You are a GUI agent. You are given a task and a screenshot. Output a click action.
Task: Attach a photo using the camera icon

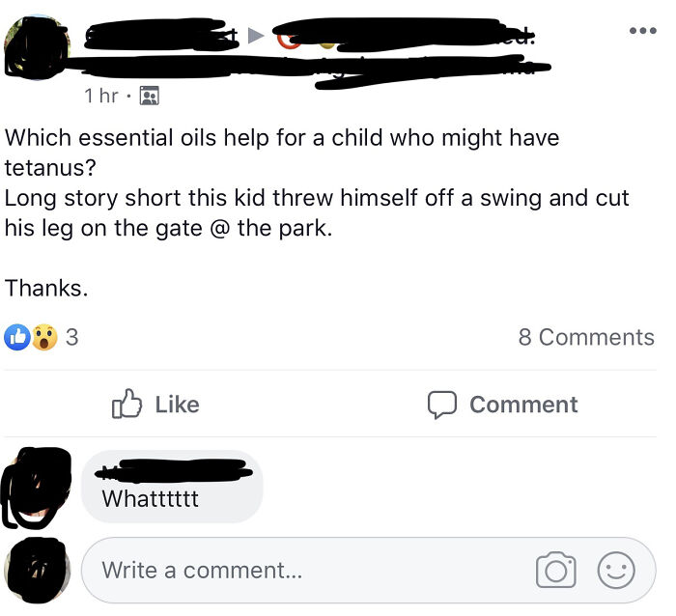click(556, 571)
